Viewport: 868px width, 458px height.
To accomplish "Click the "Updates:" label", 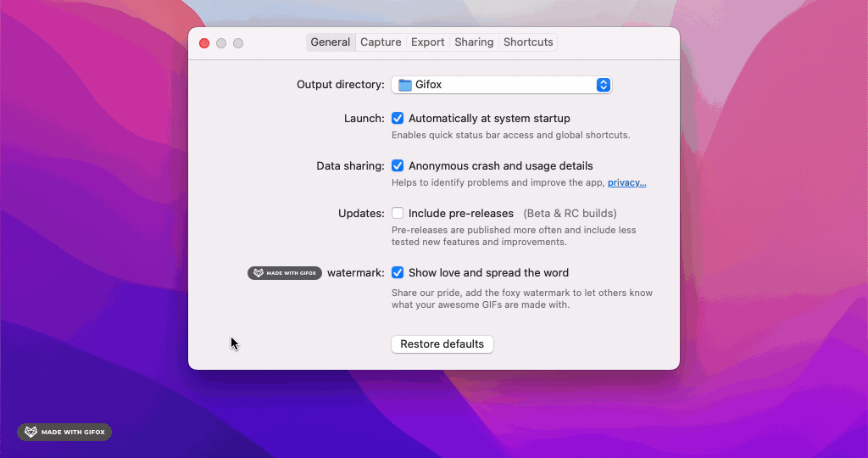I will pyautogui.click(x=361, y=213).
